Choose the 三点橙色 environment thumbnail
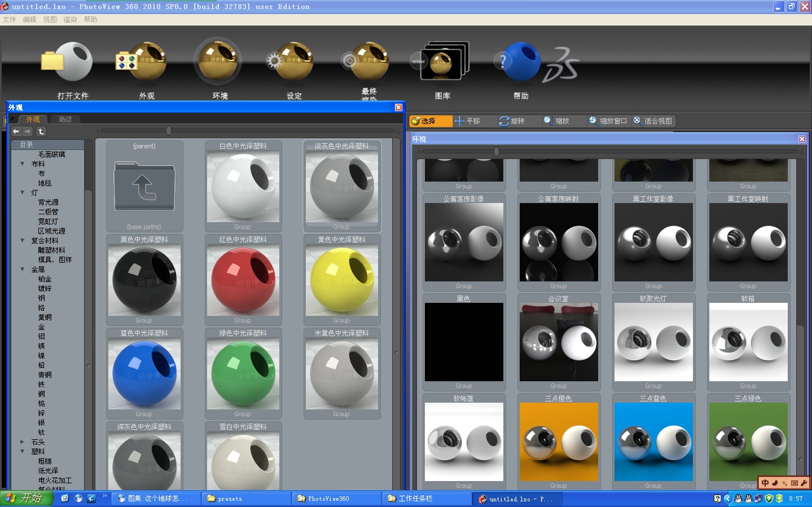 pos(559,442)
